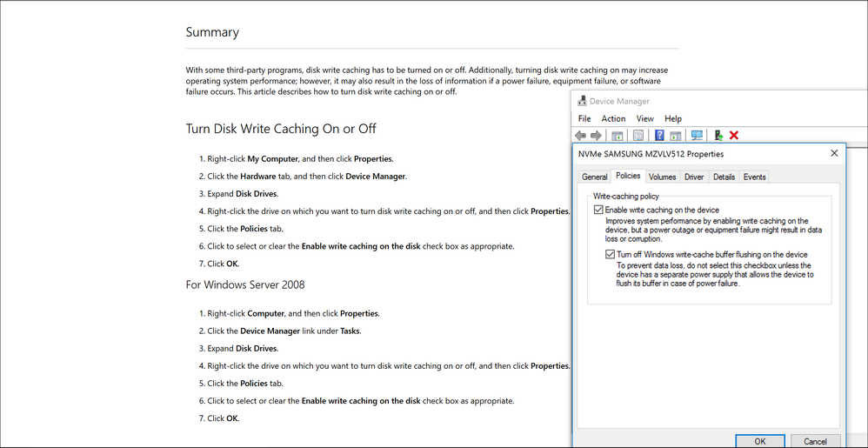Toggle the show/hide action pane icon
868x448 pixels.
tap(675, 136)
